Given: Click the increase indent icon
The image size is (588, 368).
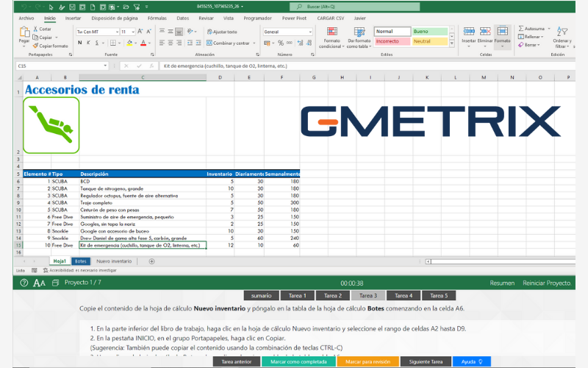Looking at the screenshot, I should click(x=198, y=43).
